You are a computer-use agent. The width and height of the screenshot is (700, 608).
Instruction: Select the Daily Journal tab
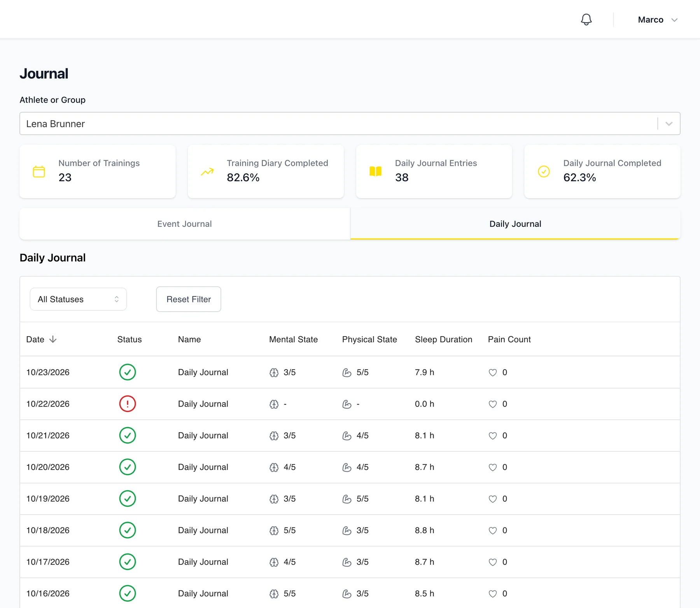tap(515, 224)
